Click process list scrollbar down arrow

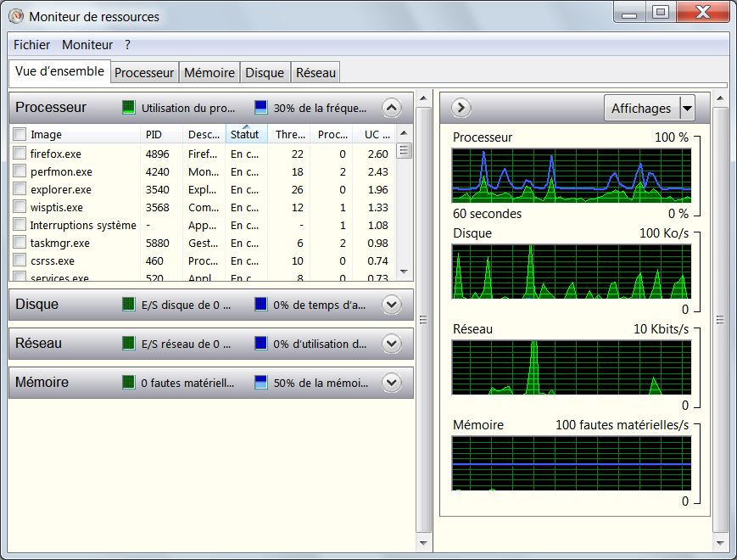(x=404, y=272)
